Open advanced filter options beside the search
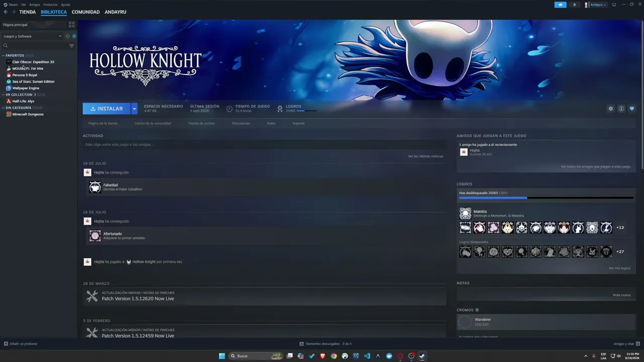The height and width of the screenshot is (362, 644). click(x=71, y=46)
